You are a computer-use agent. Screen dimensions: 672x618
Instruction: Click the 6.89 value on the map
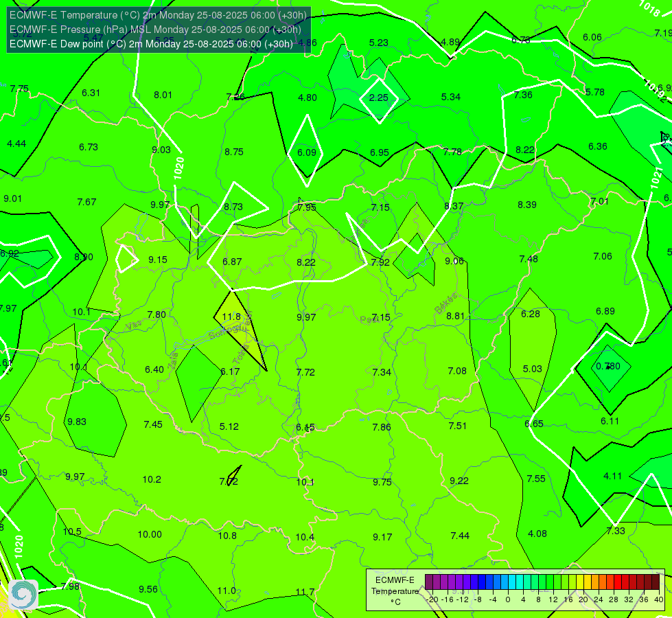pos(605,311)
